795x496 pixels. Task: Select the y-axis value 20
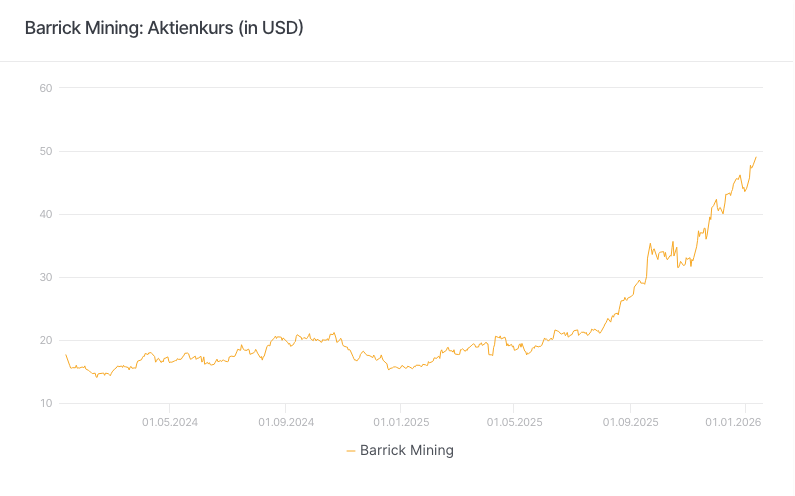[x=46, y=340]
